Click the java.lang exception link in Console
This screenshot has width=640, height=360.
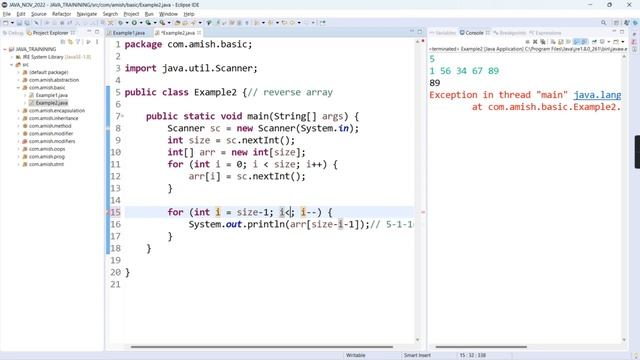pos(597,95)
